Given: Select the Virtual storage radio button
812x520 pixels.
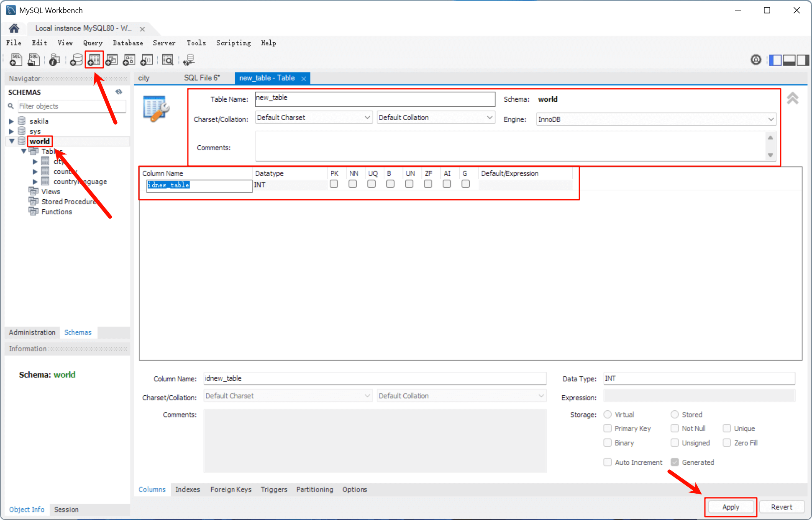Looking at the screenshot, I should [607, 414].
